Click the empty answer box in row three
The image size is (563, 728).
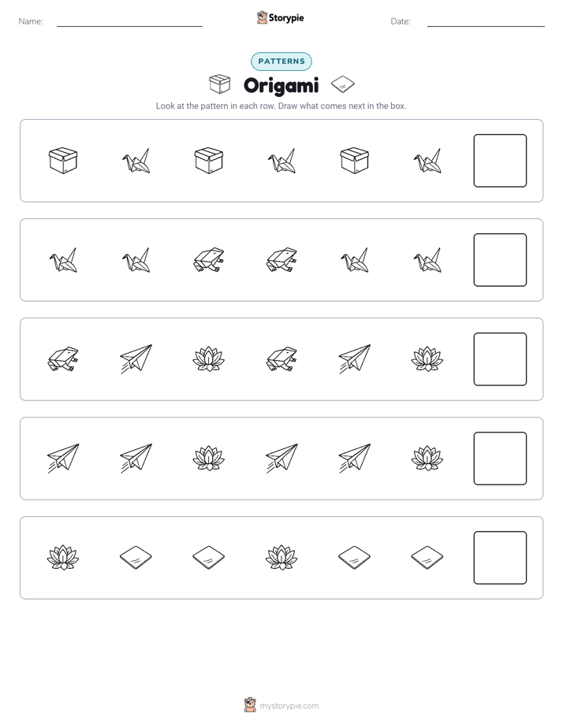click(500, 359)
